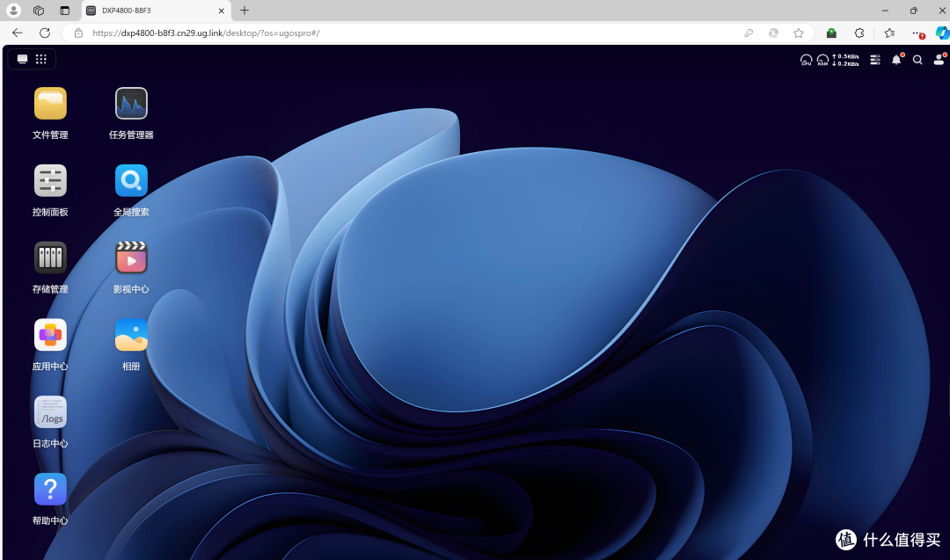Open the task list panel icon
Screen dimensions: 950x560
pyautogui.click(x=875, y=60)
